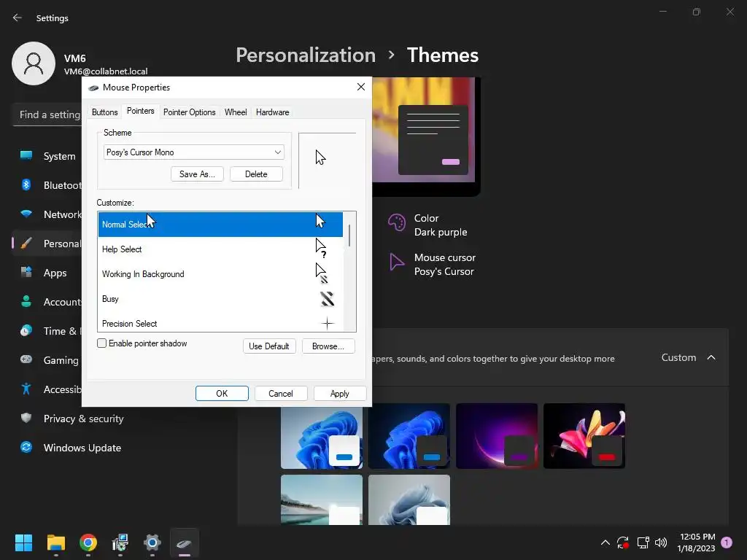Image resolution: width=747 pixels, height=560 pixels.
Task: Choose the light blue bloom theme thumbnail
Action: pos(322,436)
